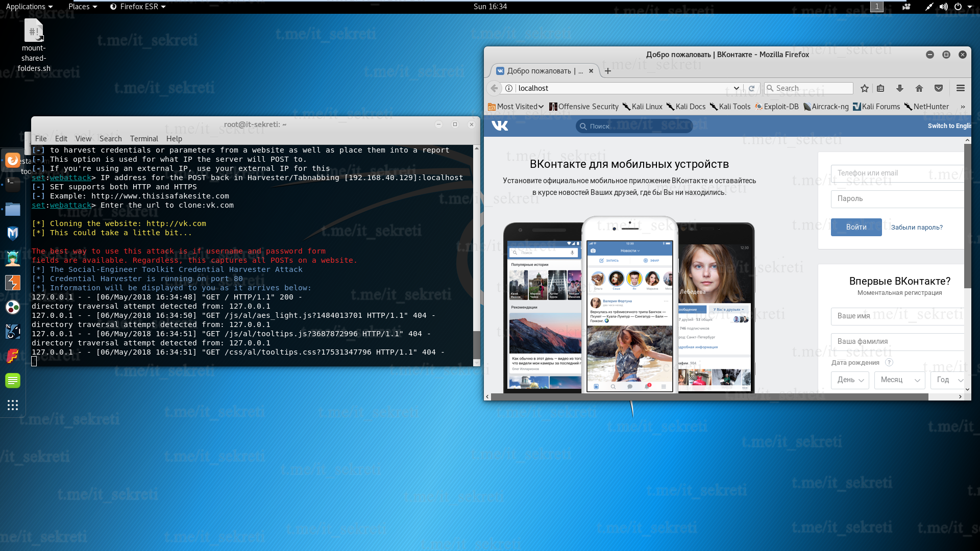Open a new tab with the plus icon
The width and height of the screenshot is (980, 551).
(607, 71)
